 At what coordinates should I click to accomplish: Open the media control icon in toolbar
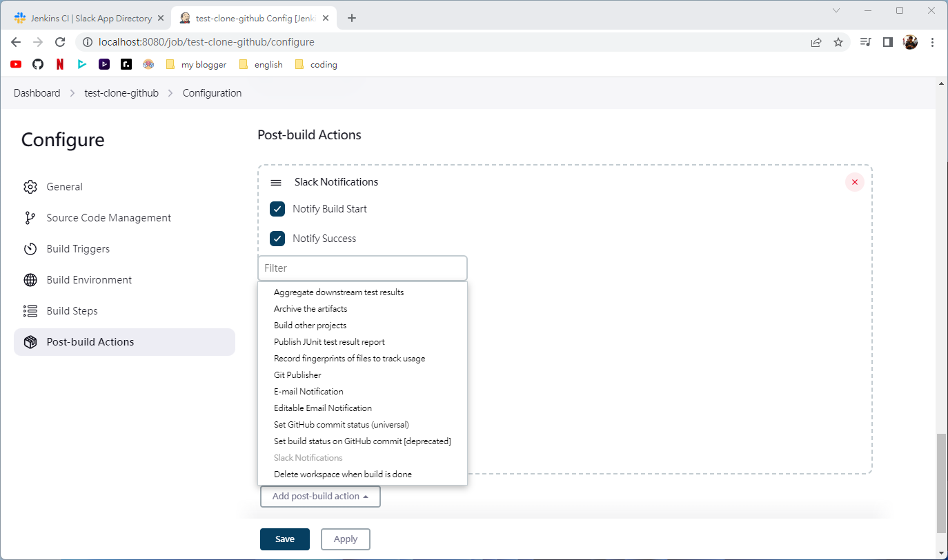pos(865,42)
